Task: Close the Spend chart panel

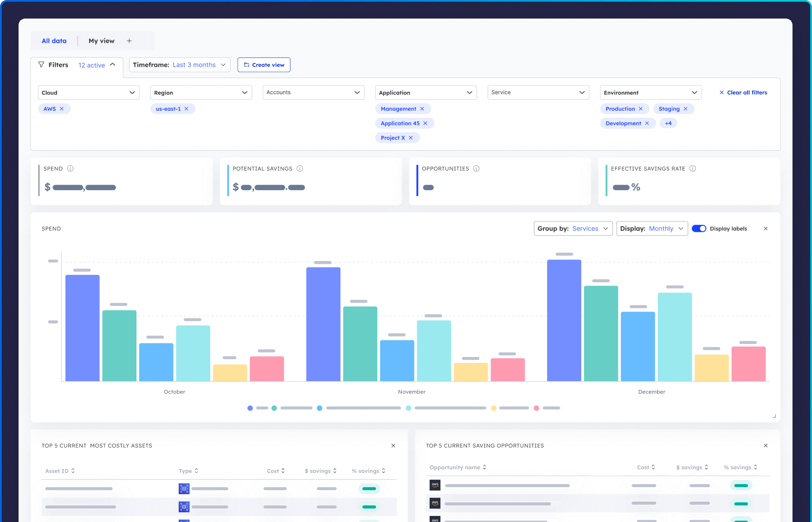Action: pos(766,229)
